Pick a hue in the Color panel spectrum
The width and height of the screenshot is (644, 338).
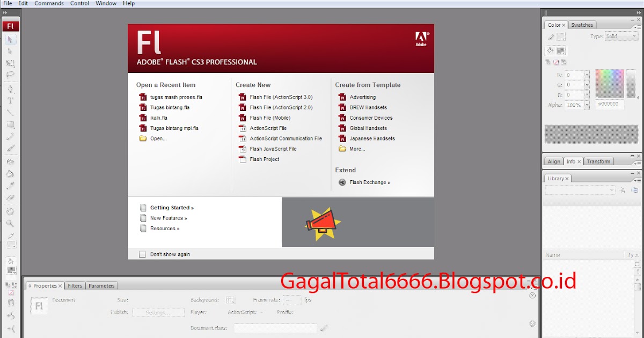click(610, 83)
